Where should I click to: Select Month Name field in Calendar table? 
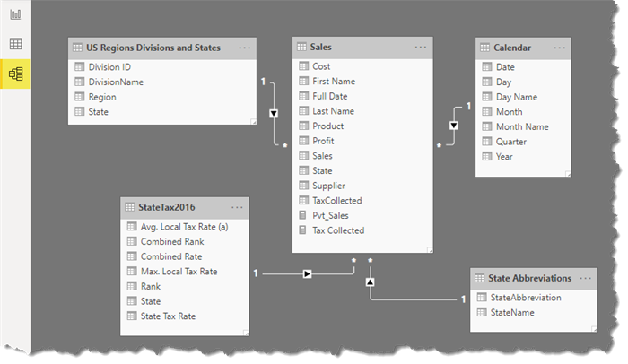point(521,126)
